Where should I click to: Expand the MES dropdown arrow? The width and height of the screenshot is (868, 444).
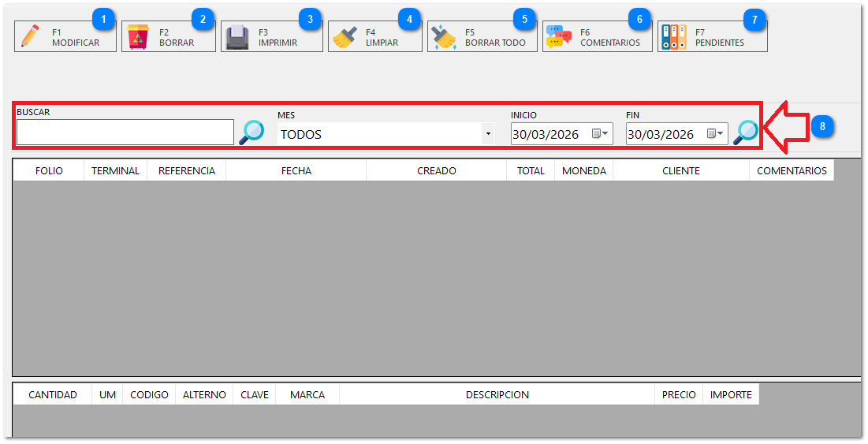tap(488, 134)
